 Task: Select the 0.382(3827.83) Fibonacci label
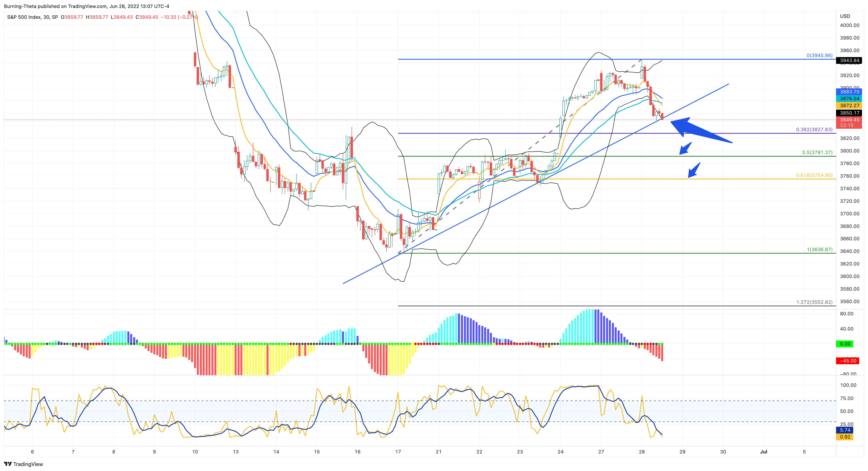pyautogui.click(x=814, y=129)
